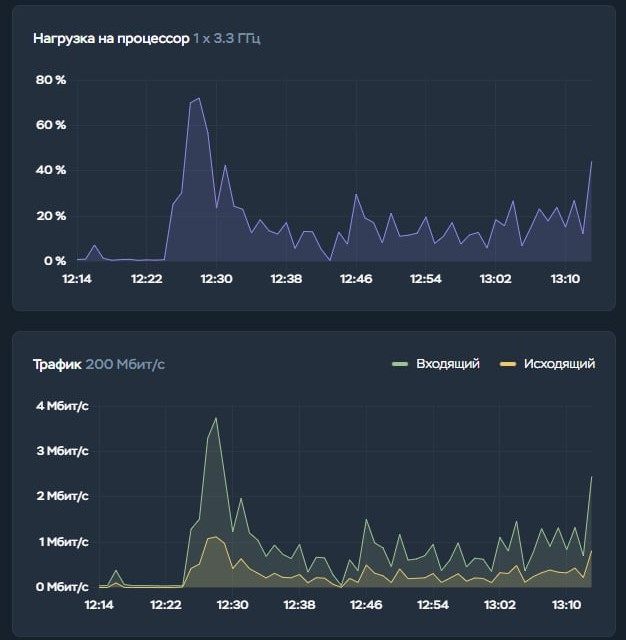Click the 13:02 time label on traffic chart
This screenshot has width=626, height=640.
pyautogui.click(x=500, y=605)
